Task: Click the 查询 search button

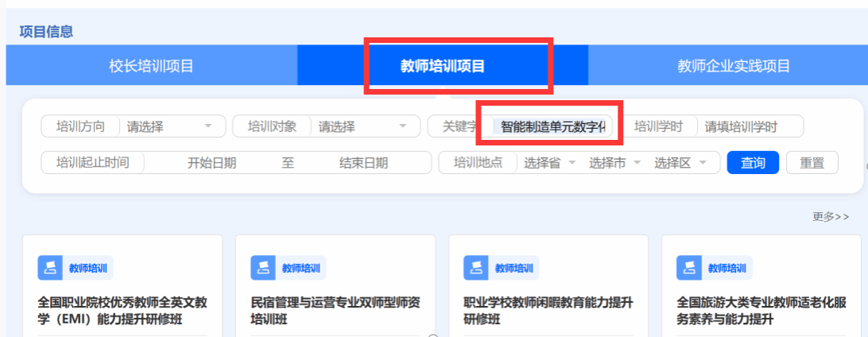Action: point(753,163)
